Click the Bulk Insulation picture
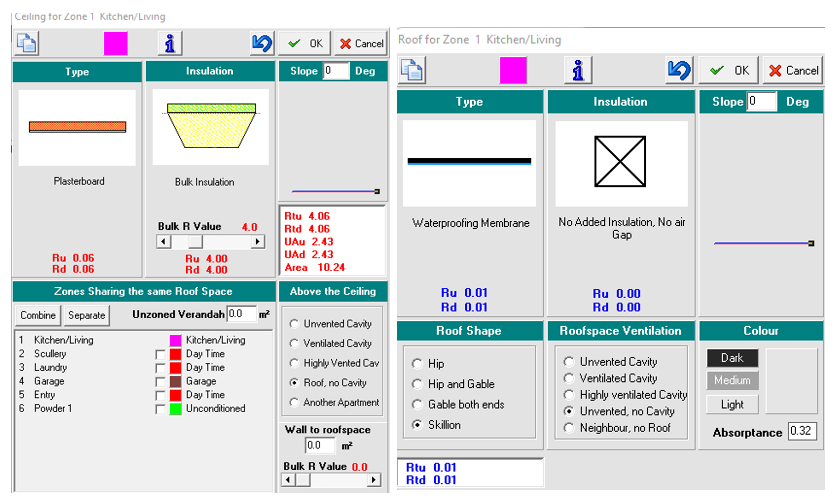This screenshot has width=838, height=499. pyautogui.click(x=210, y=127)
